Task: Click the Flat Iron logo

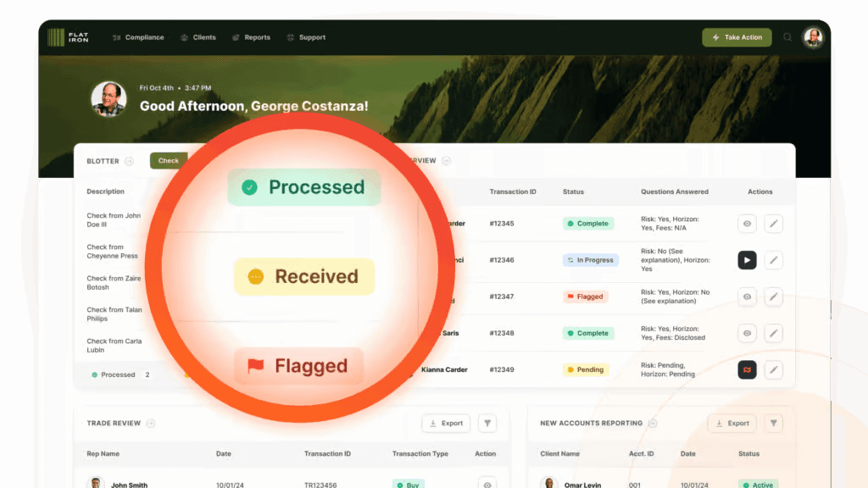Action: 68,37
